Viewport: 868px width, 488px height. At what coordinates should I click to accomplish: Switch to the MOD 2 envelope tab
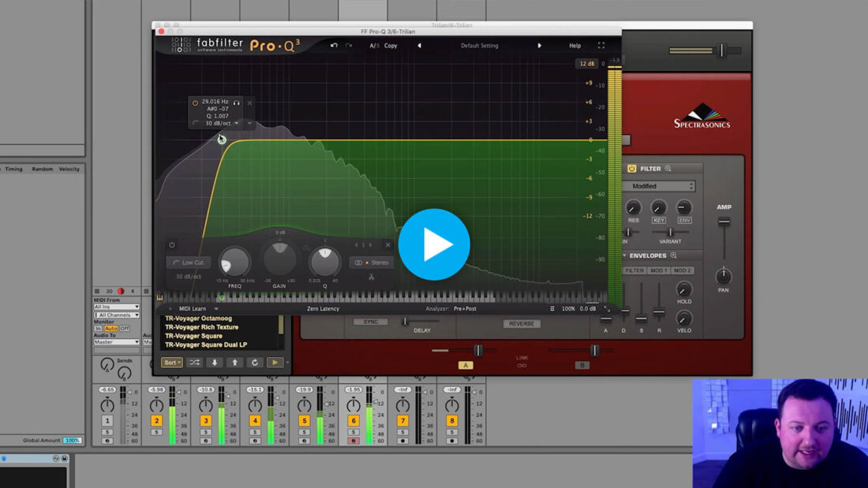coord(682,270)
